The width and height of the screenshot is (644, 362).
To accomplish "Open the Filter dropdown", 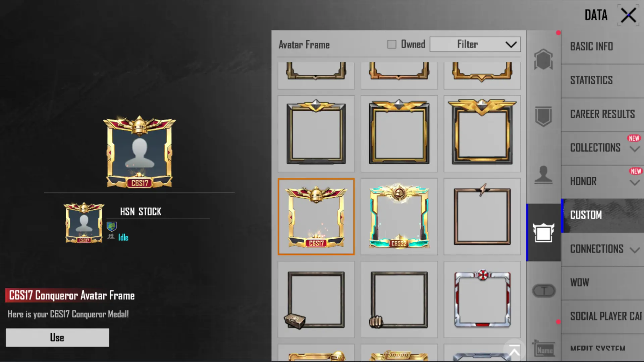I will [475, 44].
